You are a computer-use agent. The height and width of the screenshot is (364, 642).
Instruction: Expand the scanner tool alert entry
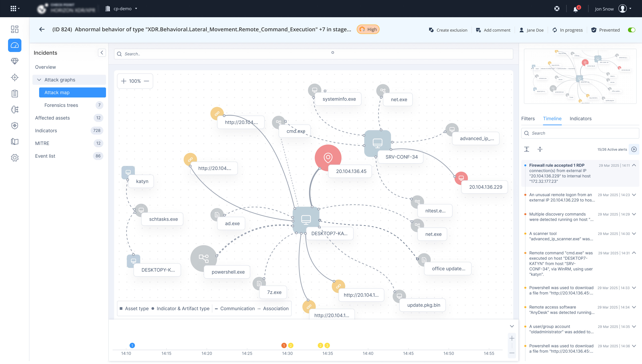(x=634, y=234)
